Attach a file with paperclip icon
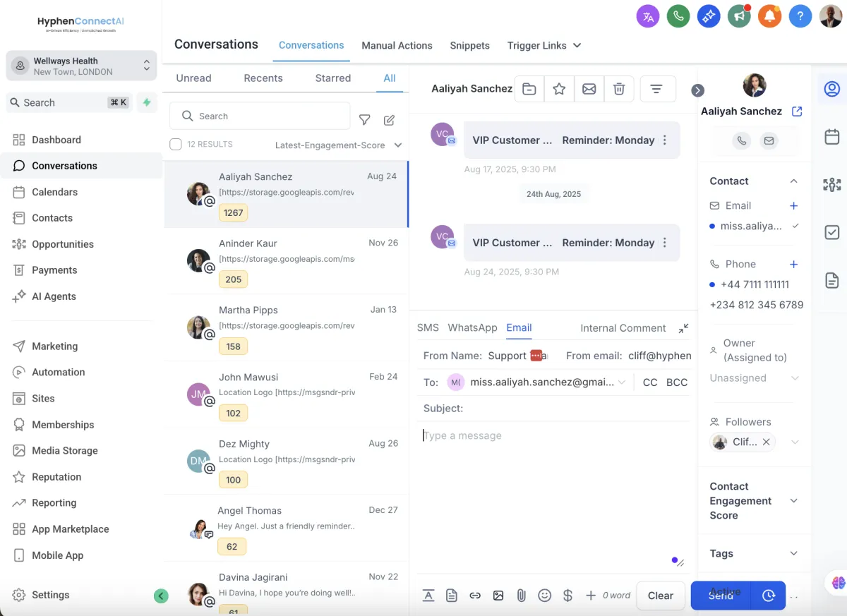The height and width of the screenshot is (616, 847). tap(522, 596)
